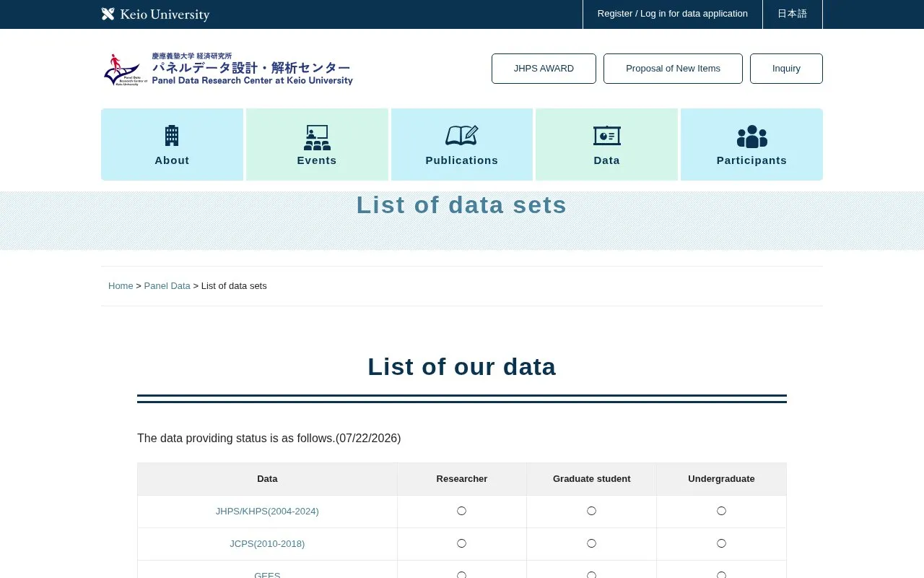Click the List of data sets banner title
The width and height of the screenshot is (924, 578).
[462, 205]
